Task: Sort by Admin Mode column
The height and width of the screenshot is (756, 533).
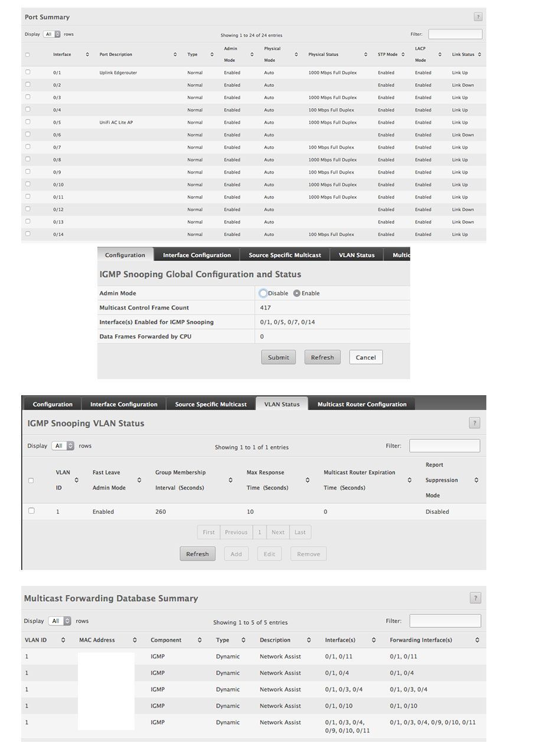Action: [252, 54]
